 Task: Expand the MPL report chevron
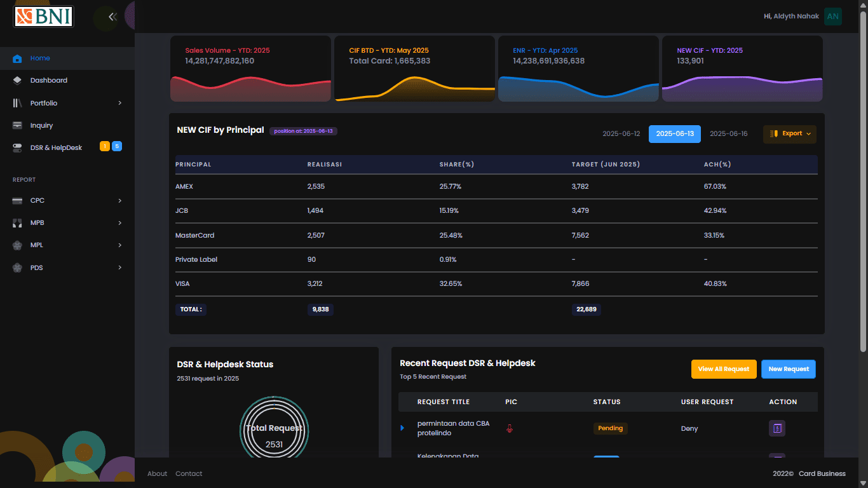click(x=120, y=245)
